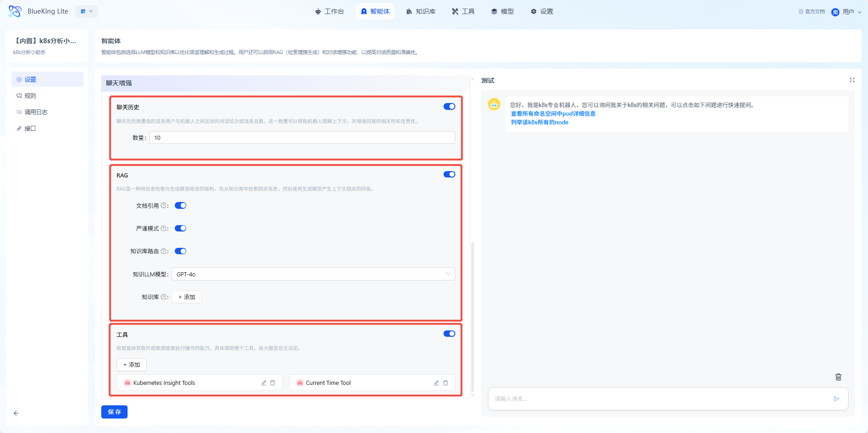The image size is (868, 433).
Task: Toggle the strict mode (严谨模式) switch
Action: click(181, 229)
